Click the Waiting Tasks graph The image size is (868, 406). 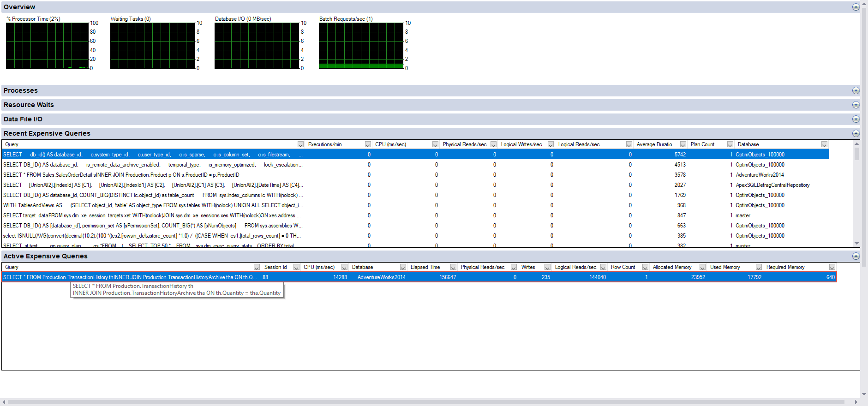pos(152,46)
